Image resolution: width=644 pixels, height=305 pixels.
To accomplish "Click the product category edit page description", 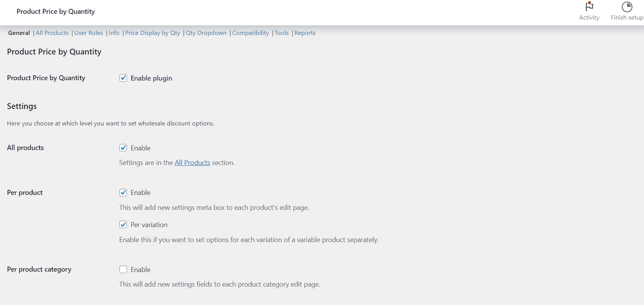I will [x=220, y=284].
